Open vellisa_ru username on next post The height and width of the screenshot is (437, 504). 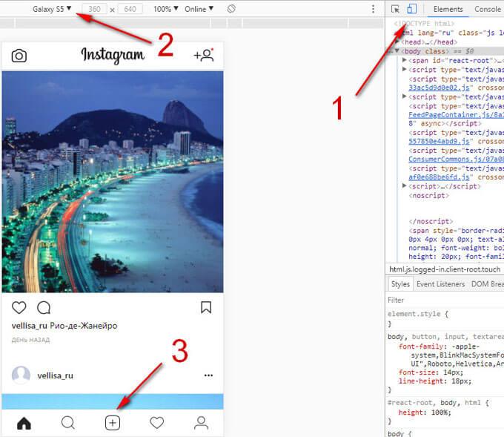click(x=55, y=375)
